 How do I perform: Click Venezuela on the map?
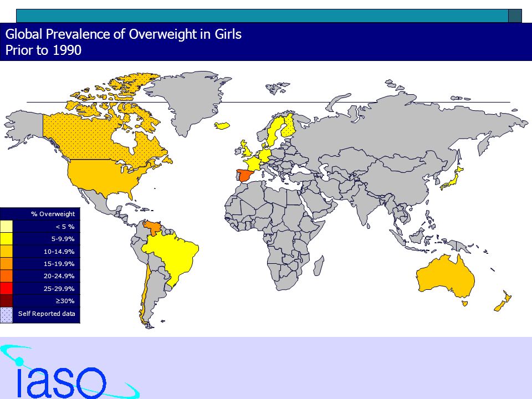click(154, 227)
